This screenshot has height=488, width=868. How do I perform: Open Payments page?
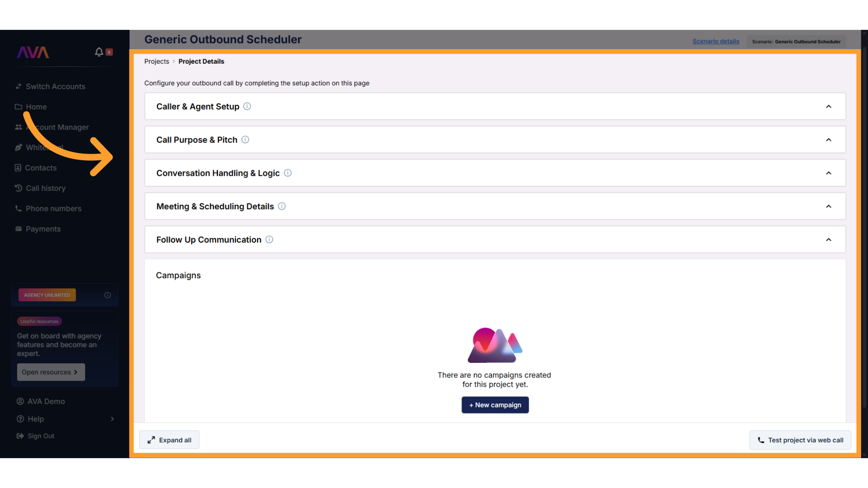43,229
